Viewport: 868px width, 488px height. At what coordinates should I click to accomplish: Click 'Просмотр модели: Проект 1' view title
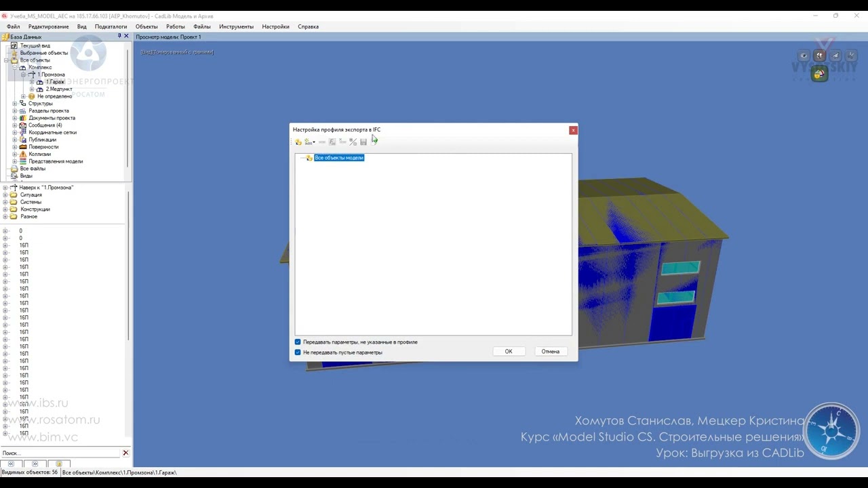168,37
